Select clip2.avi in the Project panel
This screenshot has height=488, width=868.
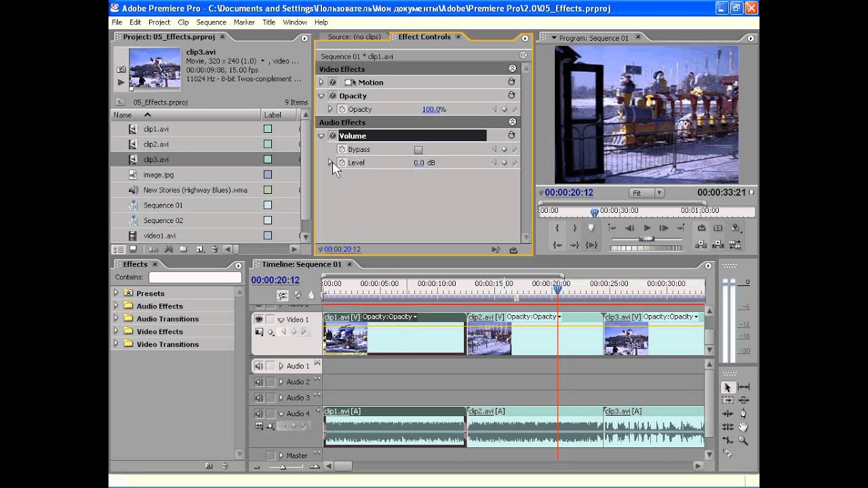(x=156, y=144)
